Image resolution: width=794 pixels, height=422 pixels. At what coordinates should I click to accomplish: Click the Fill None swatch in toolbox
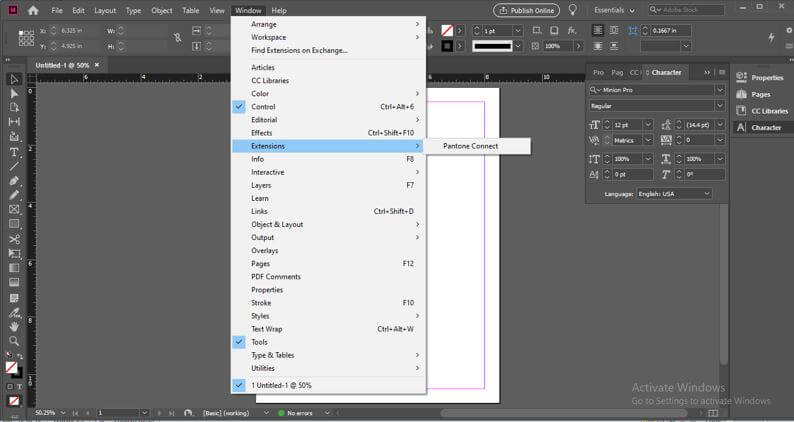[x=11, y=368]
